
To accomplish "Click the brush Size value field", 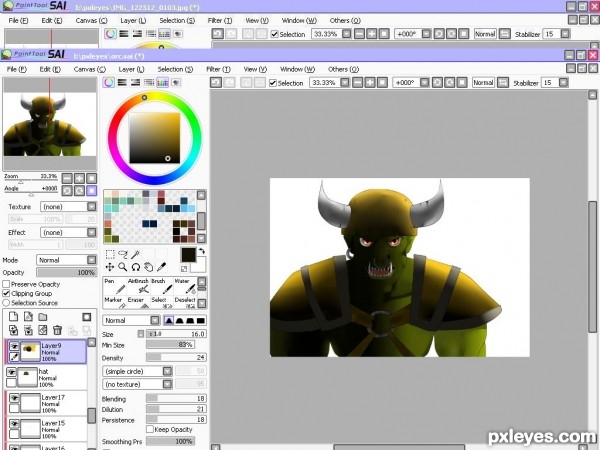I will tap(176, 334).
